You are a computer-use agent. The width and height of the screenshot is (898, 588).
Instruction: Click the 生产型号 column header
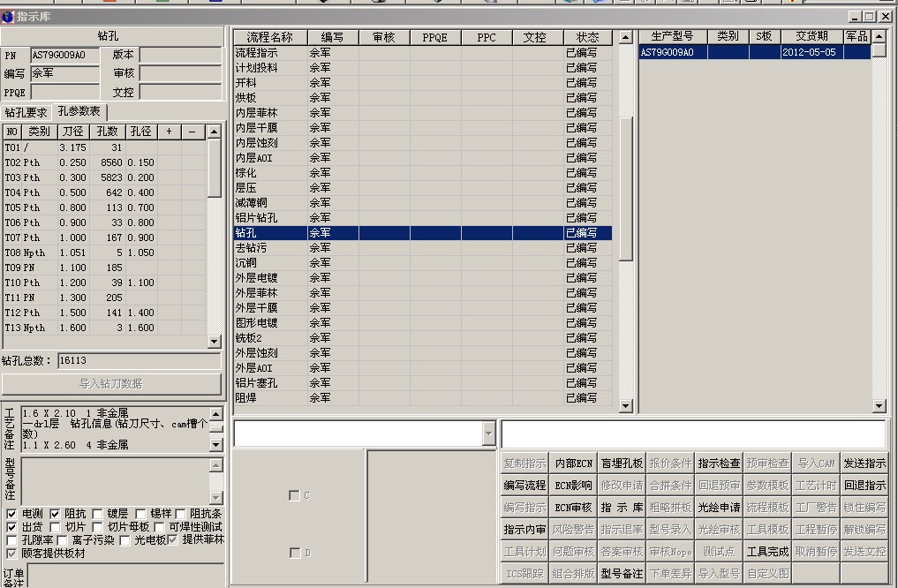[672, 37]
